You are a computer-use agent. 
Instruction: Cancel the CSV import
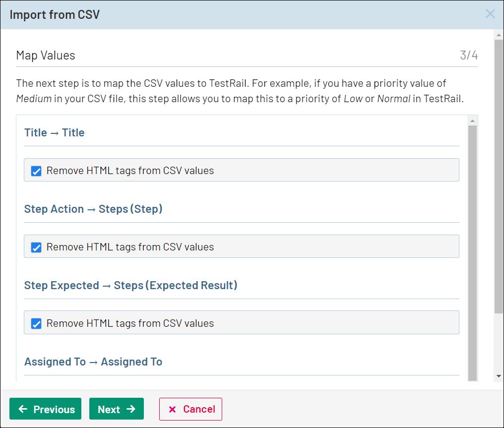(190, 409)
